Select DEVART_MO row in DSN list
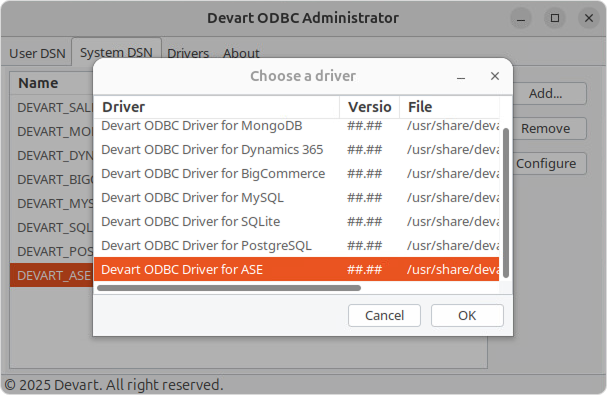Viewport: 607px width, 395px height. pyautogui.click(x=52, y=131)
